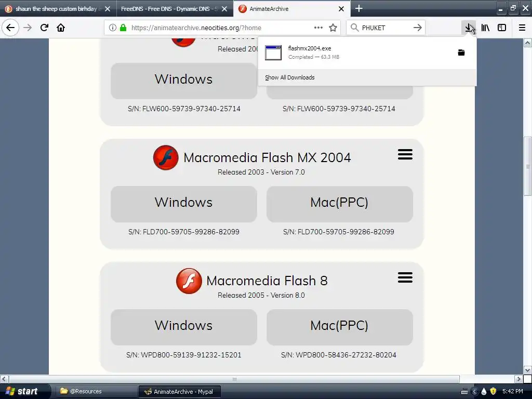This screenshot has height=399, width=532.
Task: Click the keyboard icon in system tray
Action: click(464, 392)
